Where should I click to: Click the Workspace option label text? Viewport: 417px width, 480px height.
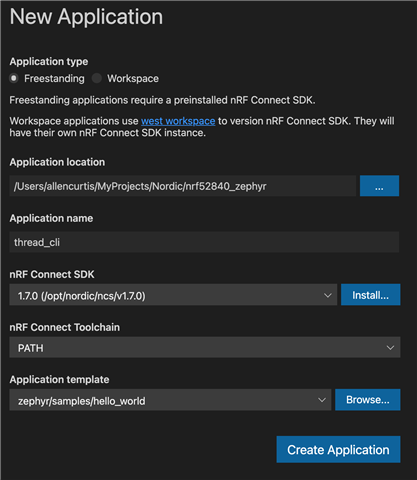[133, 79]
